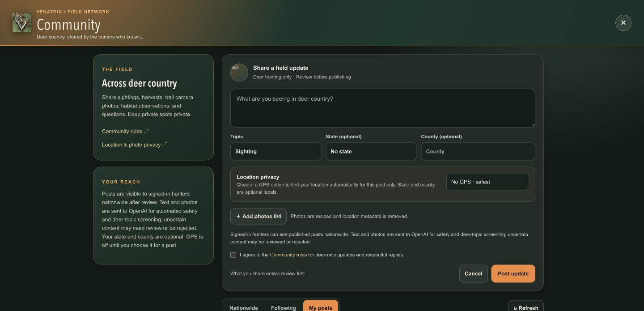Click the 'Location privacy' label

(x=258, y=177)
